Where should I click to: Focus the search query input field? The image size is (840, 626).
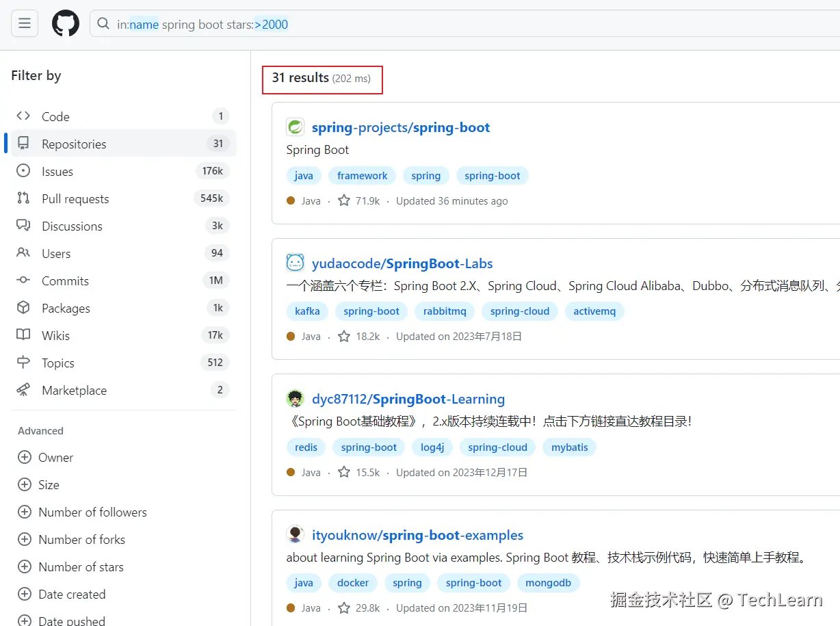[x=465, y=24]
